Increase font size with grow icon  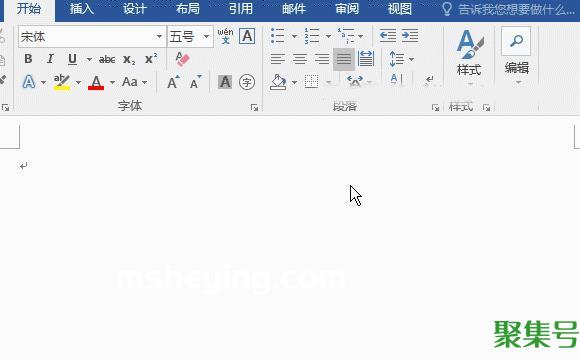[x=173, y=82]
